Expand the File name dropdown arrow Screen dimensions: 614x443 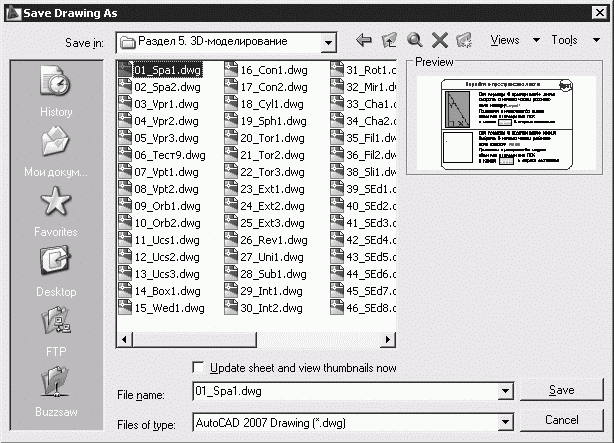click(x=505, y=391)
